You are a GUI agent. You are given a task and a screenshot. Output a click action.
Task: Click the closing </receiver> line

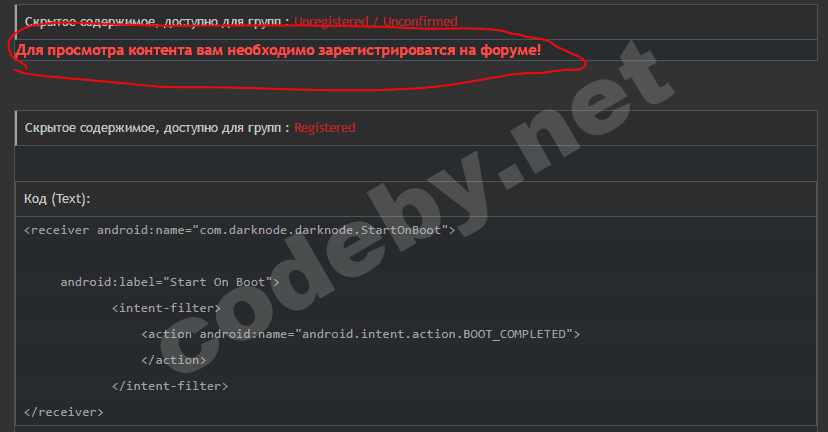pos(63,412)
